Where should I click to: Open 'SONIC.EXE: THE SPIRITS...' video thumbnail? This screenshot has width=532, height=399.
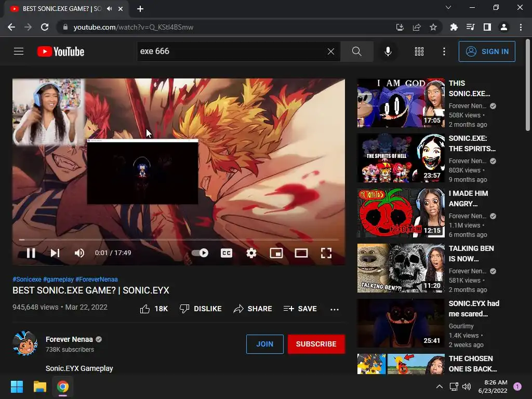coord(401,158)
